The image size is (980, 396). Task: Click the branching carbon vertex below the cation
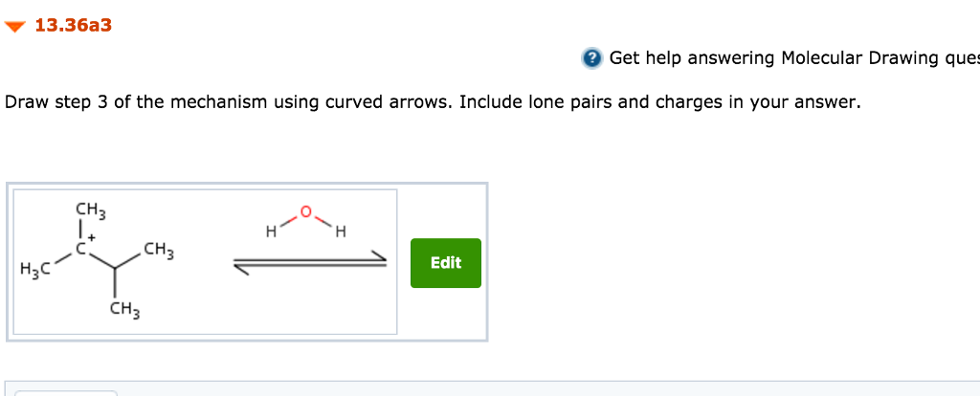[115, 268]
